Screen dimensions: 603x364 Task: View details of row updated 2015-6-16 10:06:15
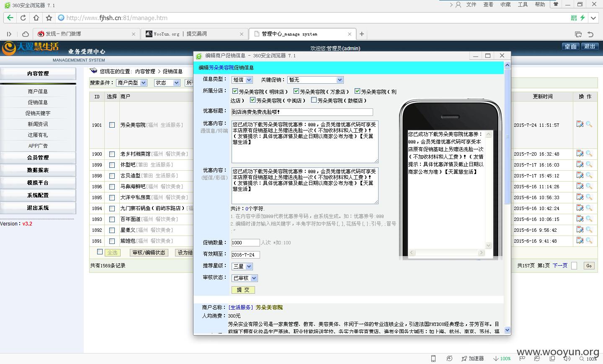click(x=589, y=219)
